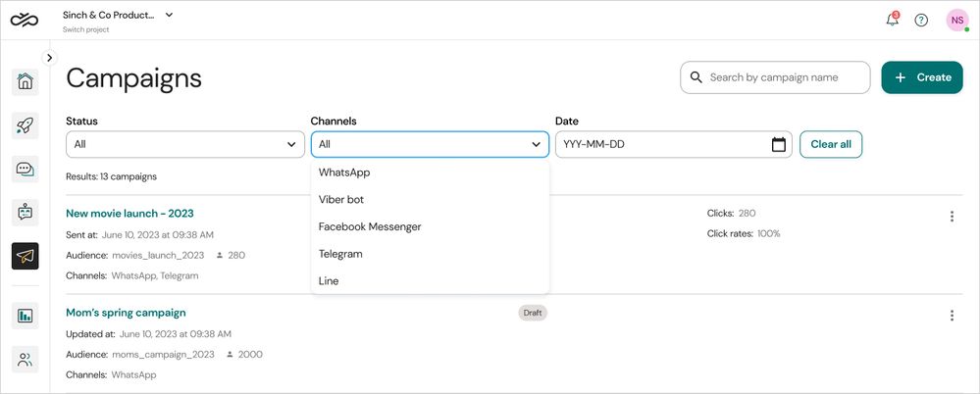This screenshot has width=980, height=394.
Task: Open the calendar date picker icon
Action: (779, 145)
